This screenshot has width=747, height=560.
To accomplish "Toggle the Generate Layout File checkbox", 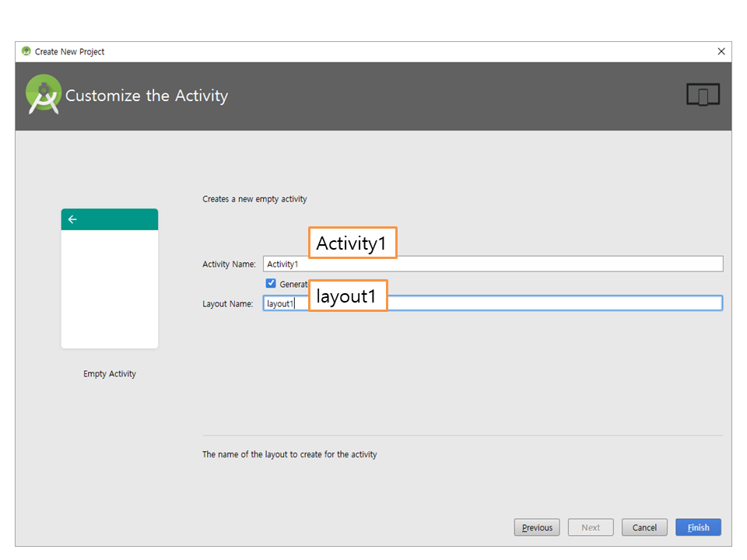I will (271, 284).
